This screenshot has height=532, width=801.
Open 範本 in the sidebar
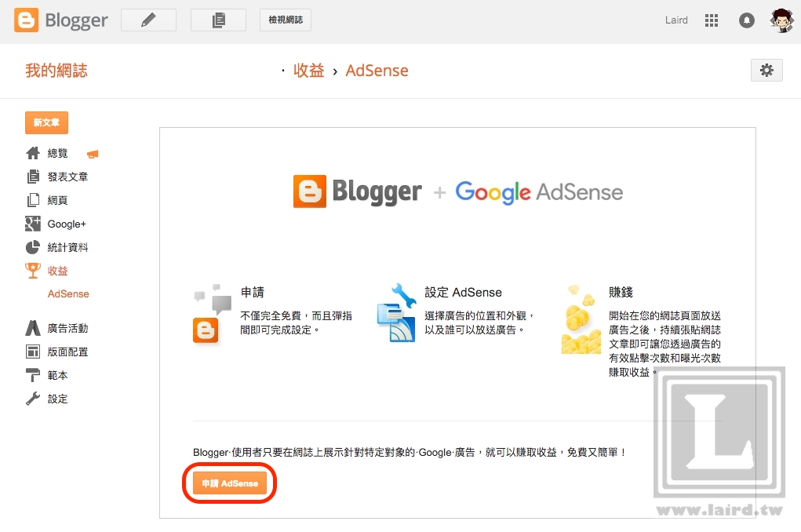tap(57, 375)
